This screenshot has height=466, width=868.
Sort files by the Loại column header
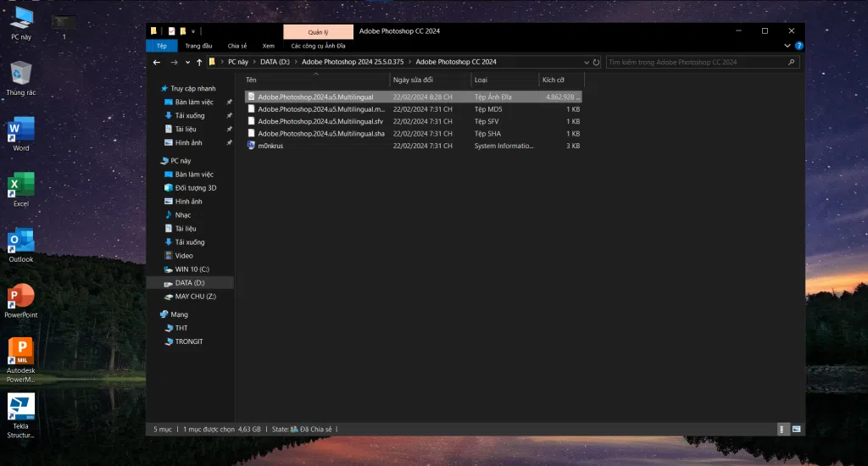click(x=505, y=80)
